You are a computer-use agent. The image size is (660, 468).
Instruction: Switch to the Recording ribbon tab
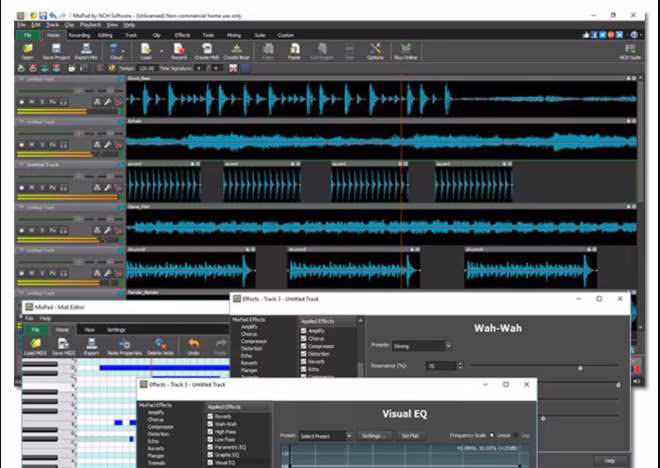click(x=79, y=35)
